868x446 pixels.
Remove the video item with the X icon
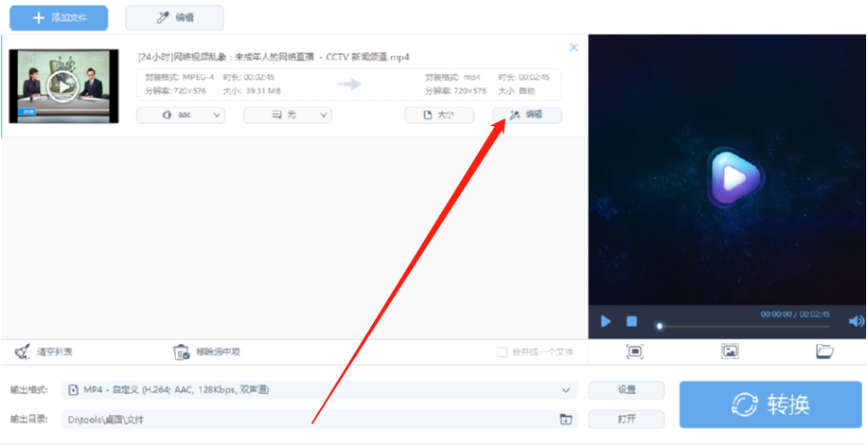tap(574, 48)
